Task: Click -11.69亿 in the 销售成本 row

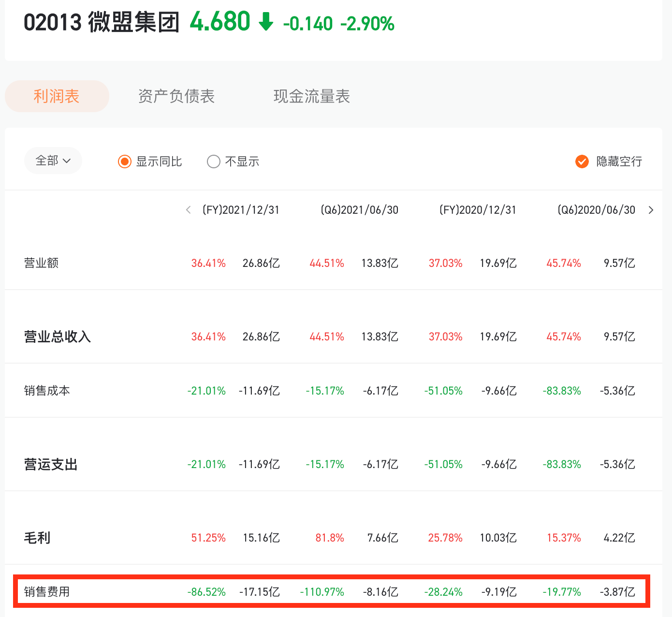Action: point(259,391)
